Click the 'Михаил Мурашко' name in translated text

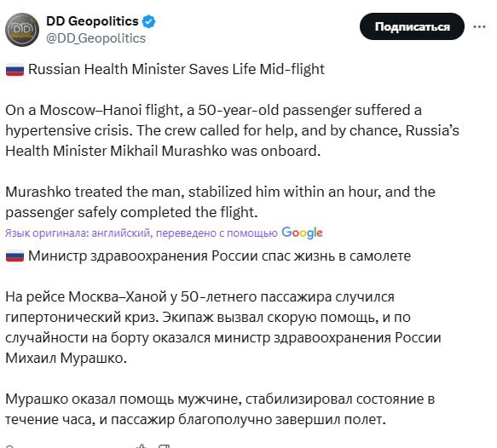click(66, 358)
